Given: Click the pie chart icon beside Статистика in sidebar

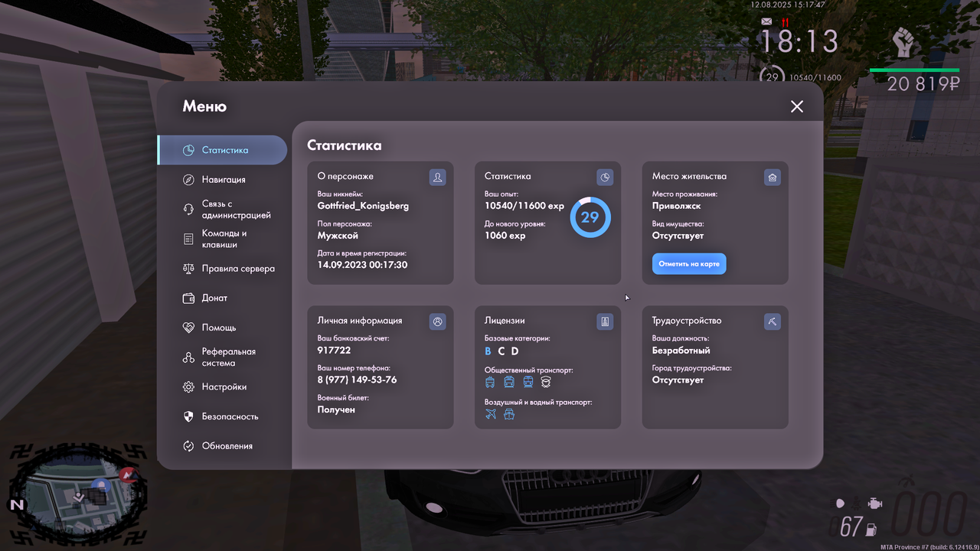Looking at the screenshot, I should (x=188, y=150).
